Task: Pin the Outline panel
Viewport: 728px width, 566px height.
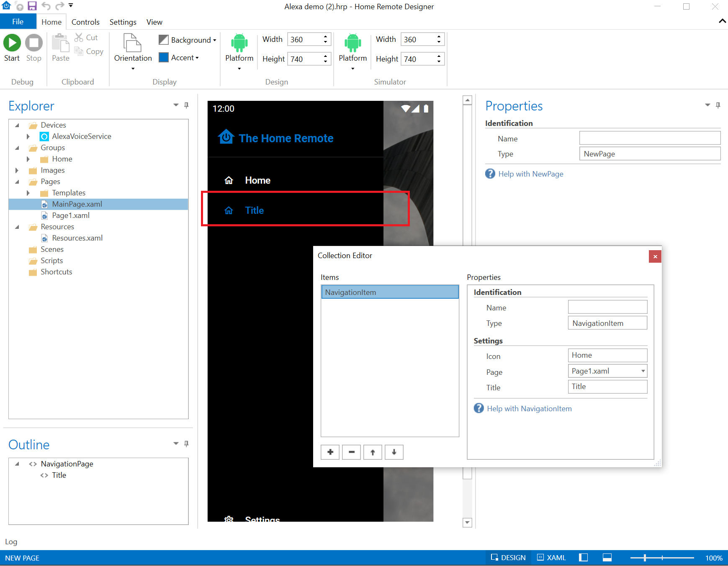Action: tap(187, 443)
